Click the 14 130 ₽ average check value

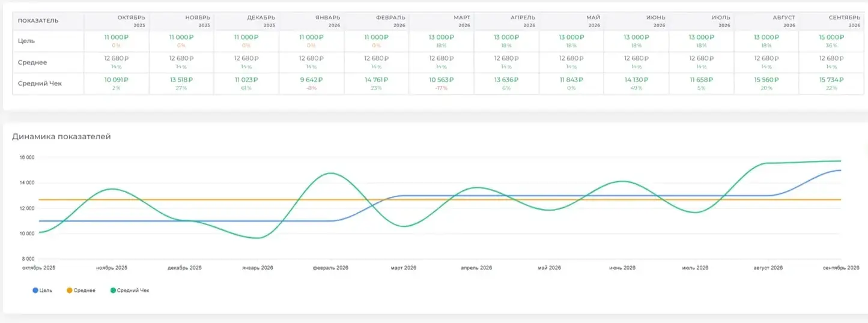click(636, 80)
